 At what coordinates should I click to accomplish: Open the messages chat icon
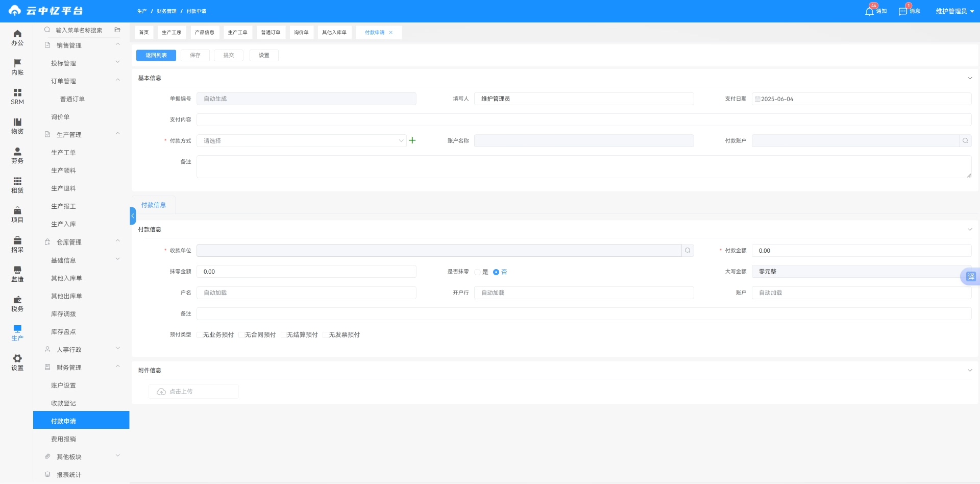click(x=903, y=11)
